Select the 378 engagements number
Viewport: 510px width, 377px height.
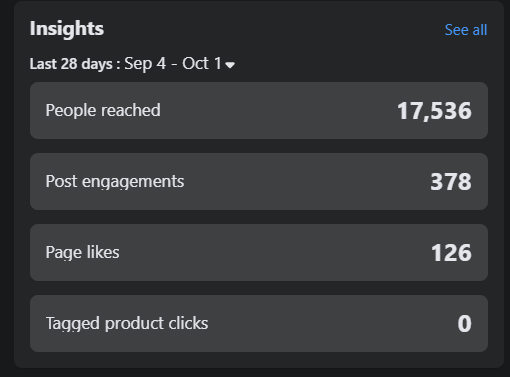[451, 182]
